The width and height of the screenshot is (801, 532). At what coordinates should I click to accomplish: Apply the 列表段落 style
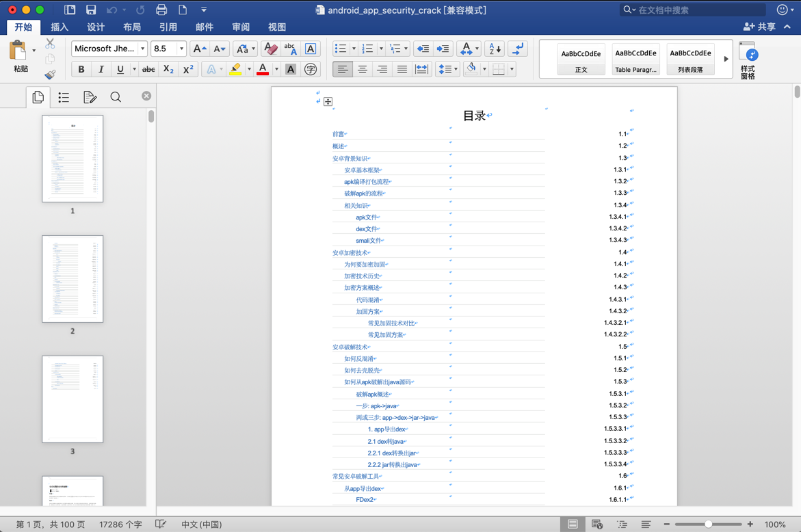tap(690, 59)
